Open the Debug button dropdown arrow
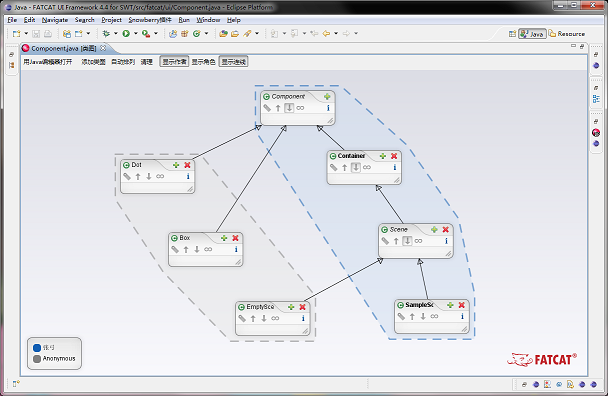This screenshot has height=396, width=608. (116, 34)
